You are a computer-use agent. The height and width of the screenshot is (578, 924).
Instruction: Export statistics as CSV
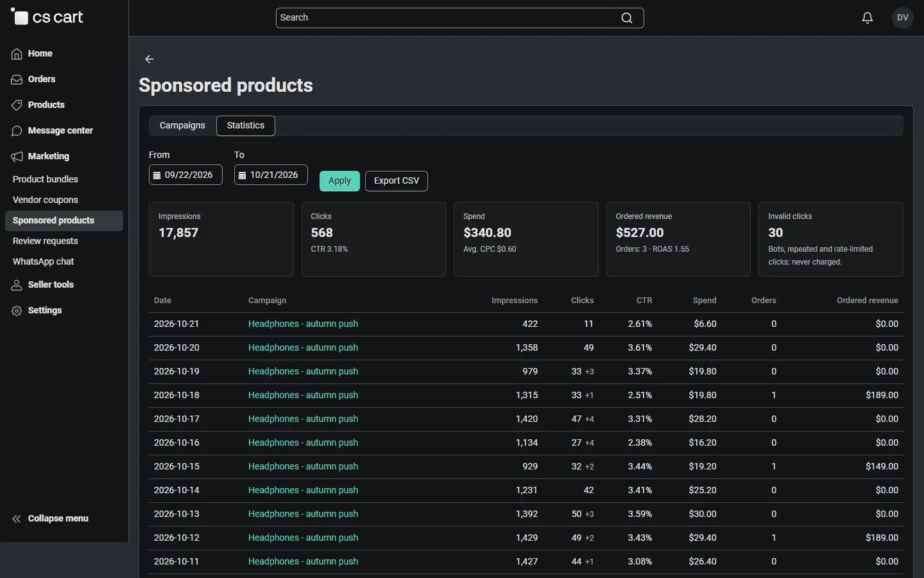point(397,181)
